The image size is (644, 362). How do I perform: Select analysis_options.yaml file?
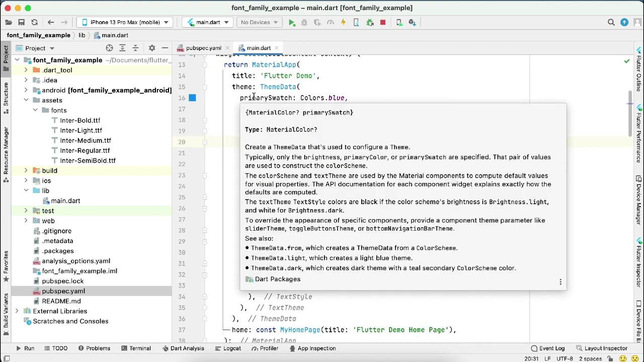pyautogui.click(x=76, y=261)
